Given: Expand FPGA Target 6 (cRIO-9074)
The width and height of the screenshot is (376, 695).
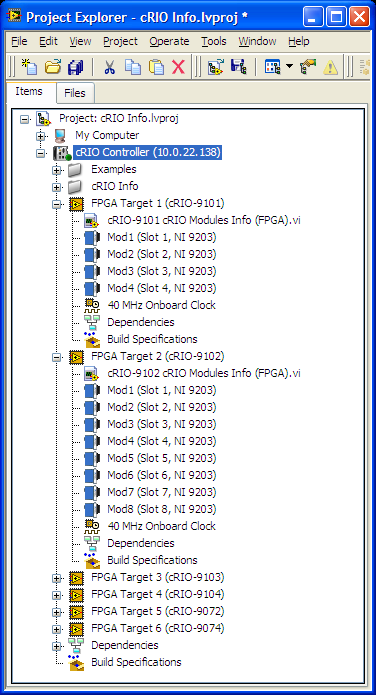Looking at the screenshot, I should (56, 629).
